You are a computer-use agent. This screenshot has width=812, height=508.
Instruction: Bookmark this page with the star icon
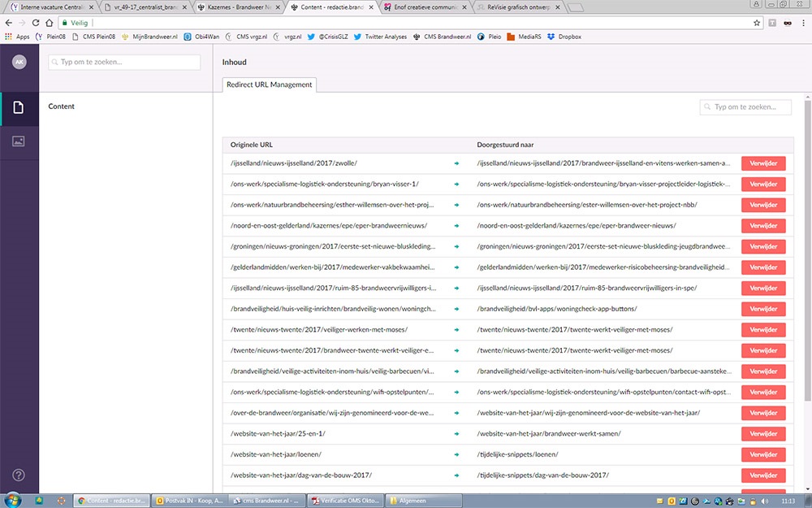(x=757, y=23)
